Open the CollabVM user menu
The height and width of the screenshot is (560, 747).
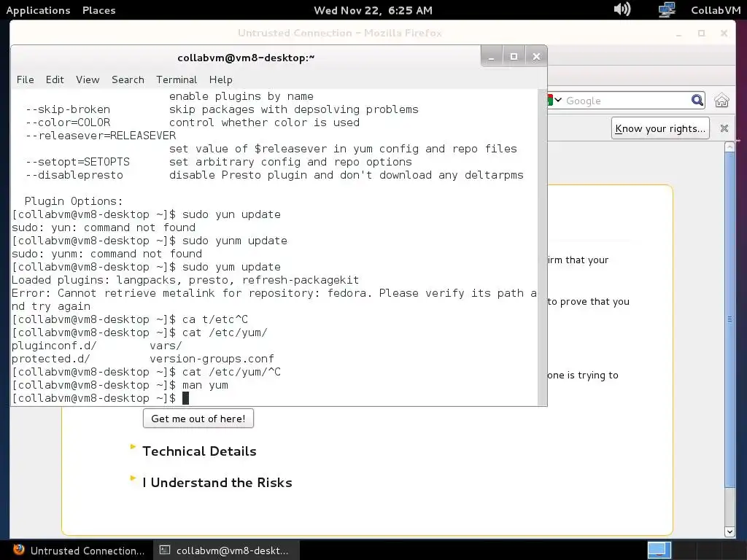point(716,10)
